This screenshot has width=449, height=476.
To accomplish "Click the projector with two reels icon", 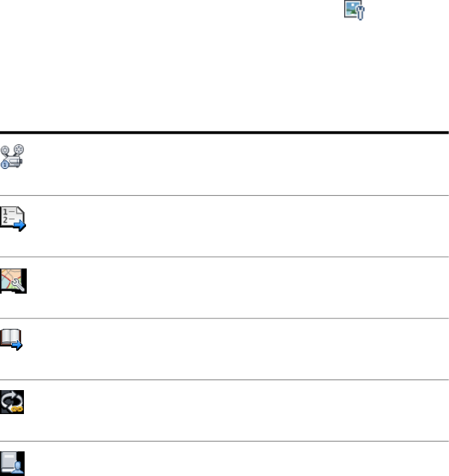I will tap(13, 156).
